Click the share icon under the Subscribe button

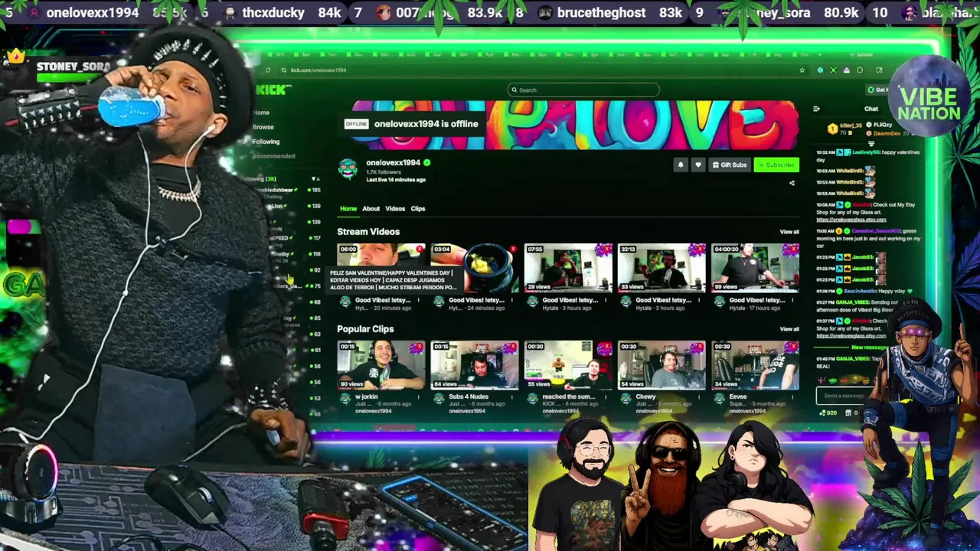tap(792, 183)
